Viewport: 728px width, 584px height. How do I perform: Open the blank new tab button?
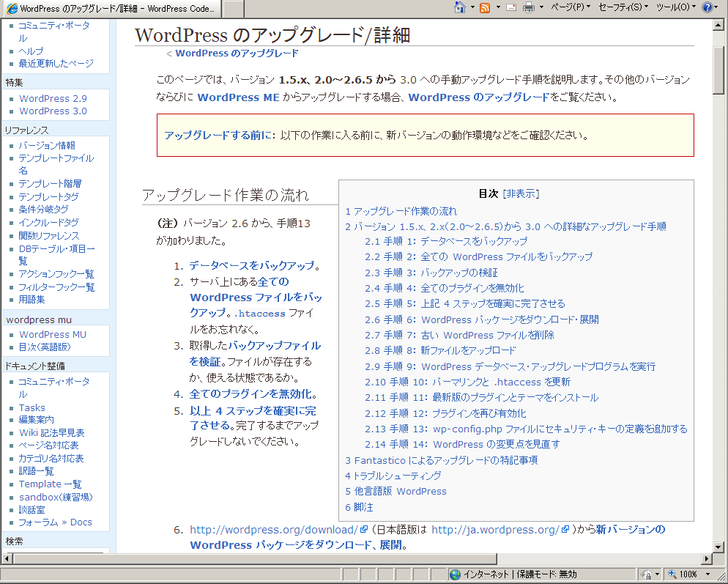pyautogui.click(x=233, y=9)
